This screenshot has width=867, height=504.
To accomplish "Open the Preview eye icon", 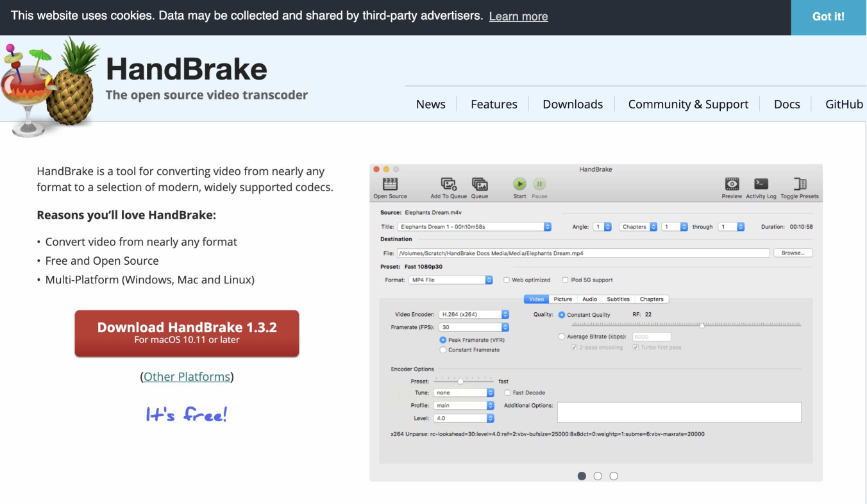I will [x=732, y=184].
